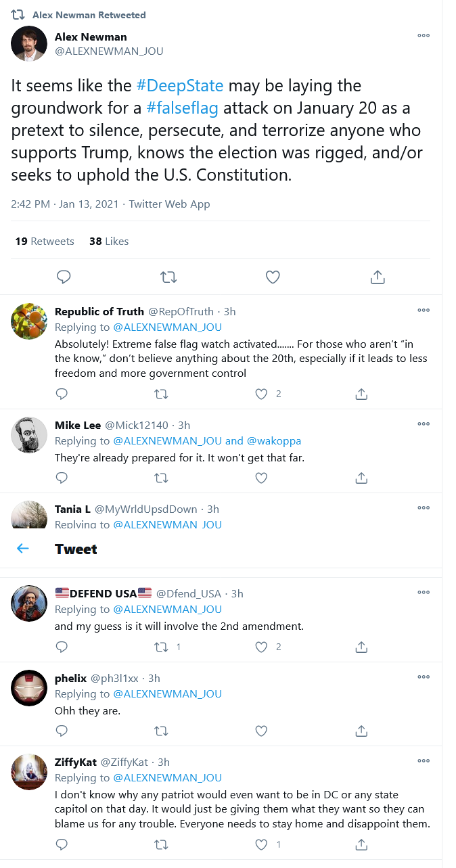Open the @wakoppa mention in Mike Lee's reply
Screen dimensions: 456x868
click(x=274, y=441)
